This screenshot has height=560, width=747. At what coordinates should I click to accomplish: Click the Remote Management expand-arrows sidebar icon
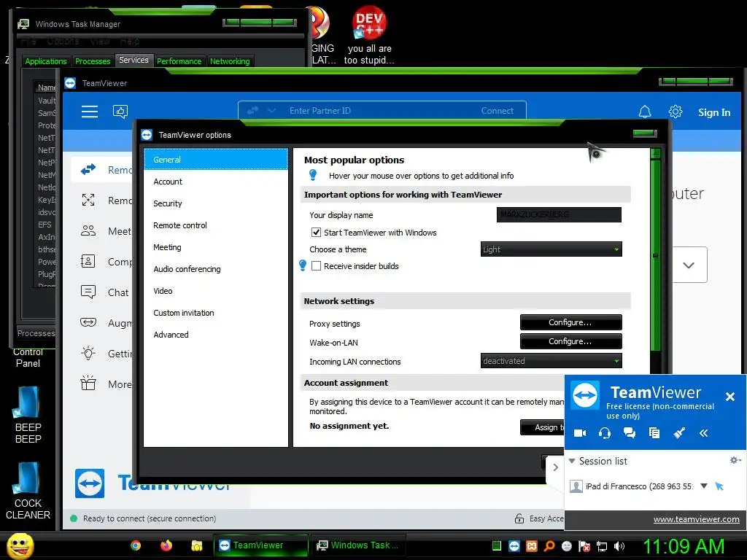coord(88,200)
